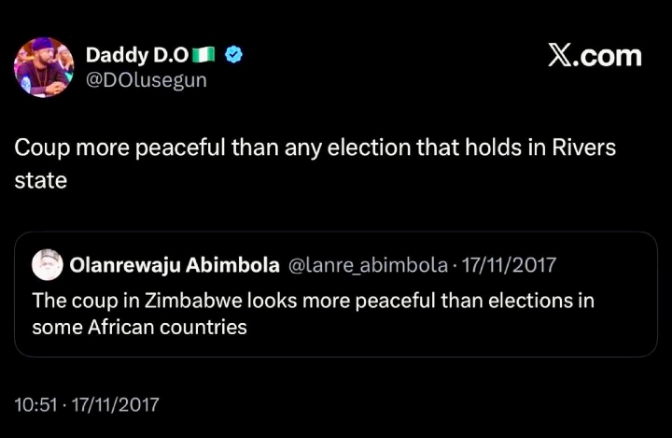672x438 pixels.
Task: Open Daddy D.O's profile picture
Action: click(44, 67)
